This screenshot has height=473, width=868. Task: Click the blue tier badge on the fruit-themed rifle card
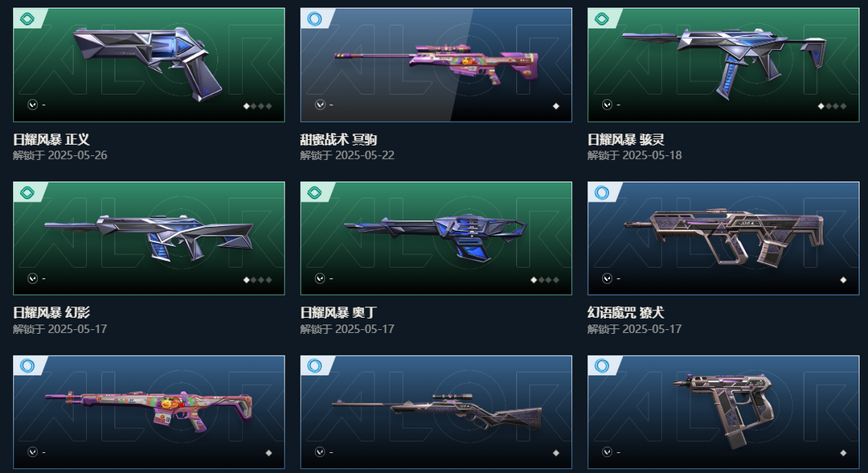[x=27, y=366]
